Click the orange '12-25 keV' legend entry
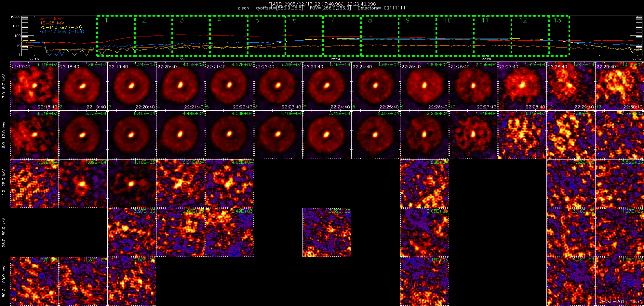 click(x=52, y=23)
